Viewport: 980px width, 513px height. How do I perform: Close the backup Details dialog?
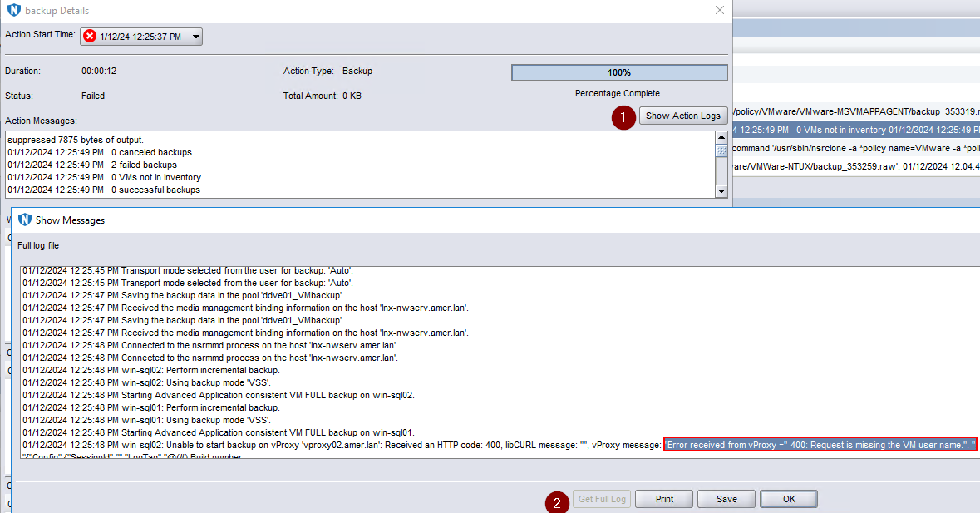point(718,11)
